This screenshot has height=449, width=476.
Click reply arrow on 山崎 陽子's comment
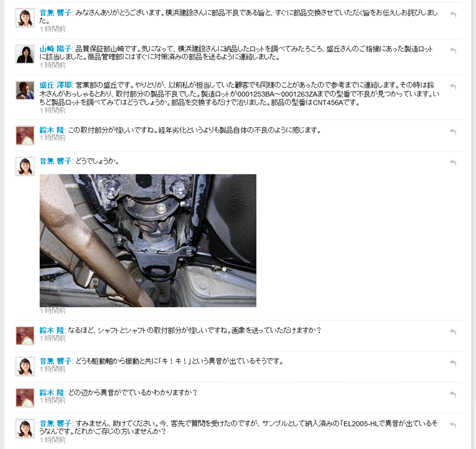453,50
